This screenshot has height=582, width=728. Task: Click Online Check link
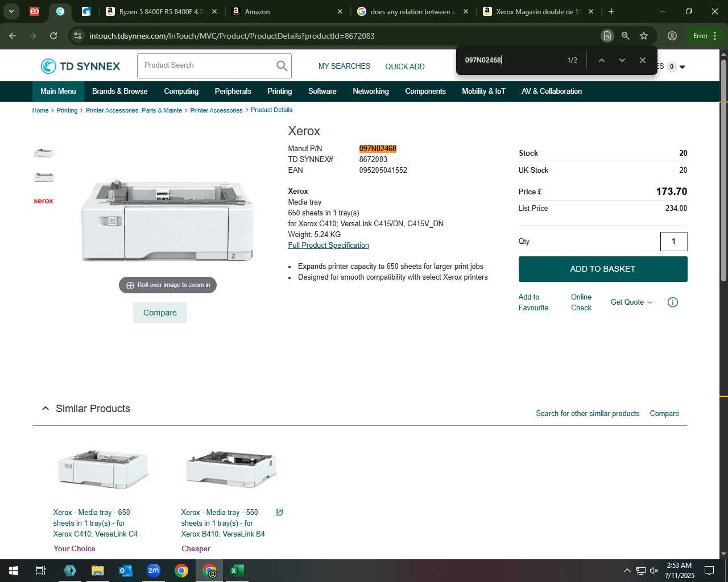tap(581, 302)
